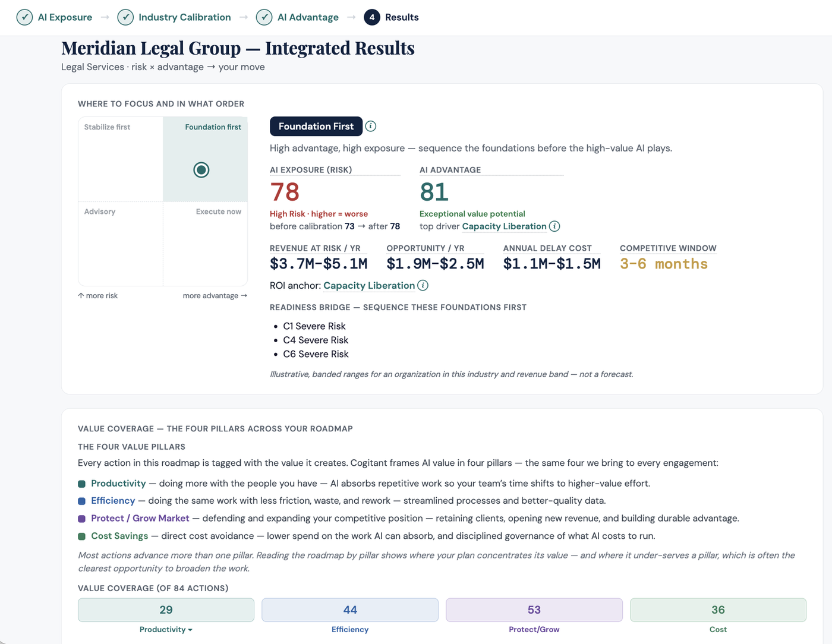This screenshot has width=832, height=644.
Task: Click the AI Exposure checkmark icon
Action: [x=24, y=17]
